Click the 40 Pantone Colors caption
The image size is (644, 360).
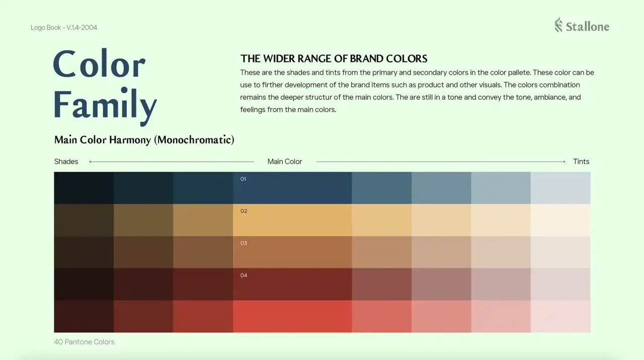pos(84,342)
